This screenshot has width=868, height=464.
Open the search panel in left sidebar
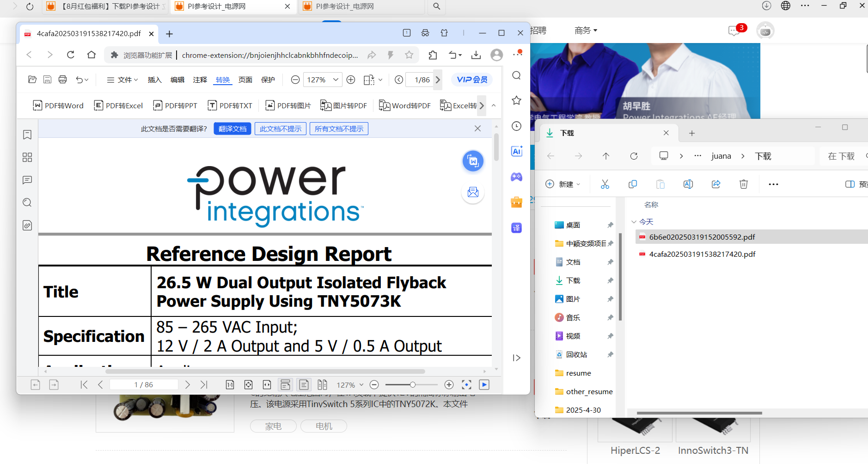(x=27, y=203)
